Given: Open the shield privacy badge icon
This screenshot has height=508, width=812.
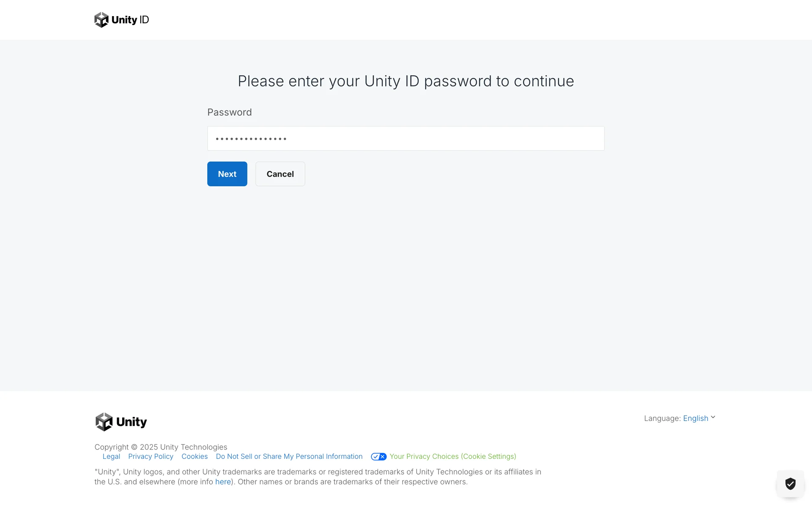Looking at the screenshot, I should tap(790, 483).
